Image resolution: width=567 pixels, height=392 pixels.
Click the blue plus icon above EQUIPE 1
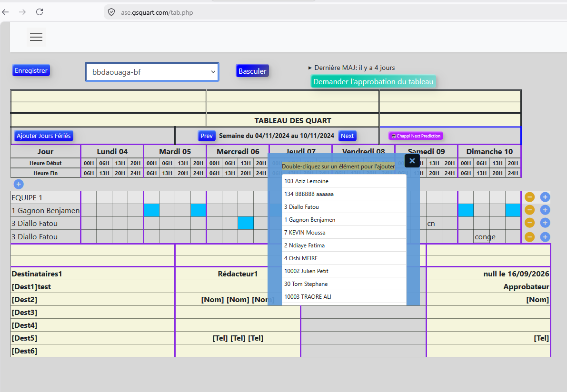pos(19,184)
